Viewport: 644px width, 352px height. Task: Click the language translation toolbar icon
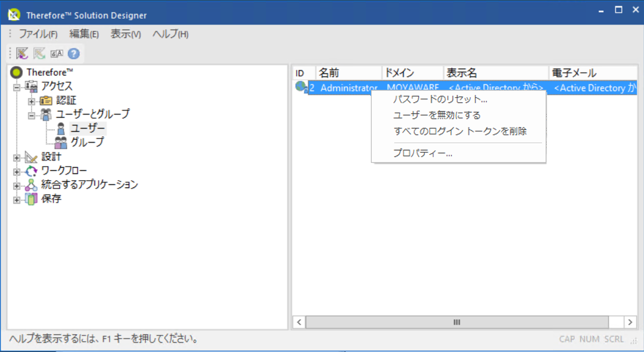57,54
